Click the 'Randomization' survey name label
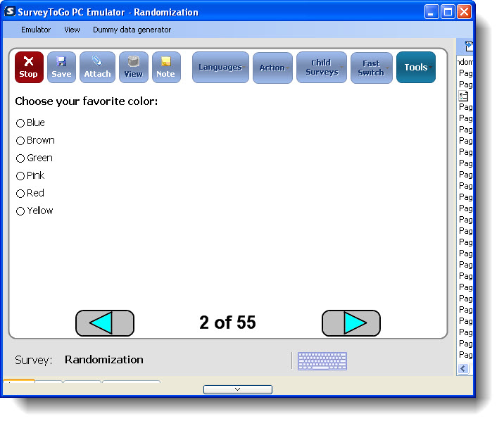 pos(104,359)
